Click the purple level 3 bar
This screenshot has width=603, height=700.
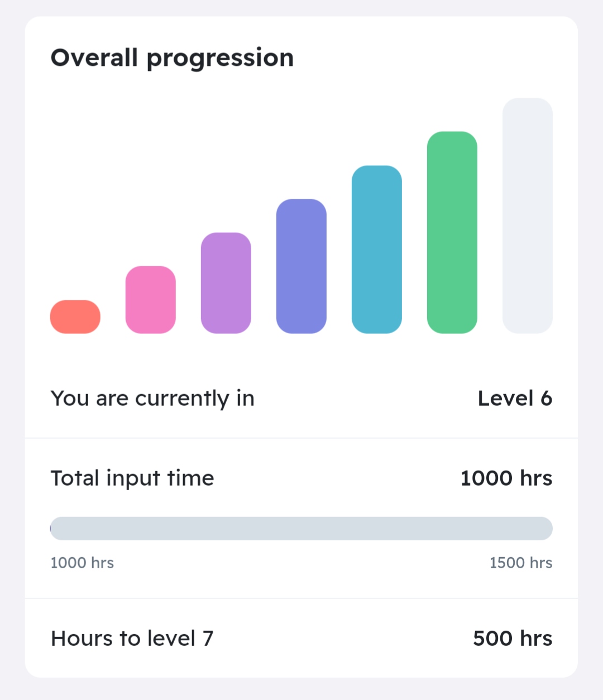pos(226,283)
